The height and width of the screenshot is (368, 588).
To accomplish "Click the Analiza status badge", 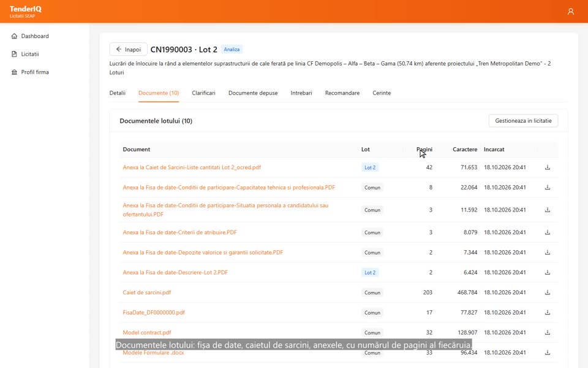I will pyautogui.click(x=232, y=49).
